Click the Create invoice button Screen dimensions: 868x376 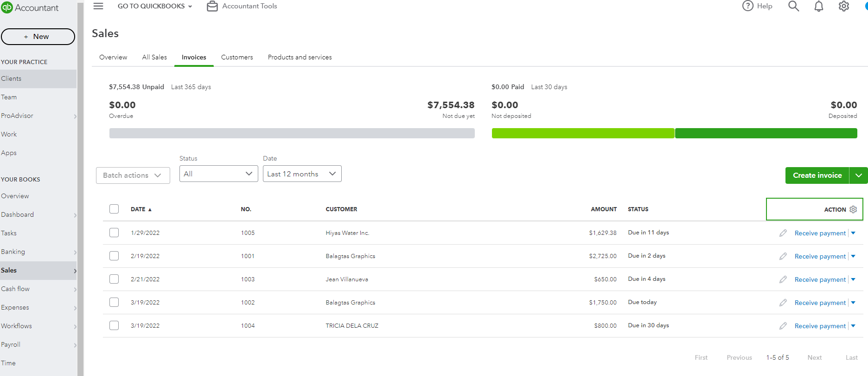click(x=817, y=175)
